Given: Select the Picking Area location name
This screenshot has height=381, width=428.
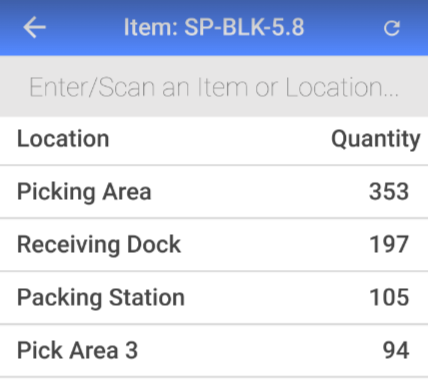Looking at the screenshot, I should coord(84,192).
